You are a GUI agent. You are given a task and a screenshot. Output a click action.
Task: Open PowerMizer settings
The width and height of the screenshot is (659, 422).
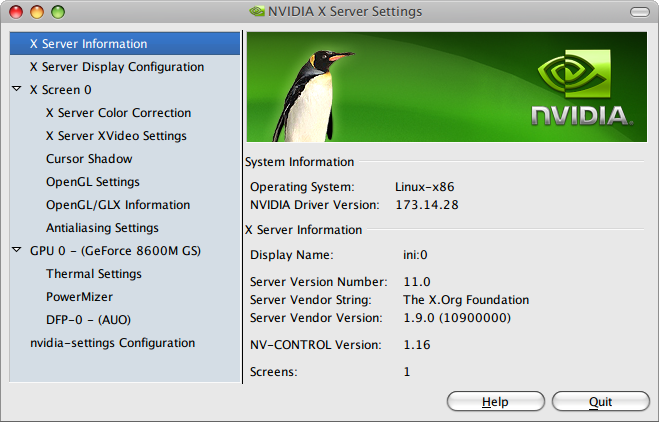click(x=79, y=297)
